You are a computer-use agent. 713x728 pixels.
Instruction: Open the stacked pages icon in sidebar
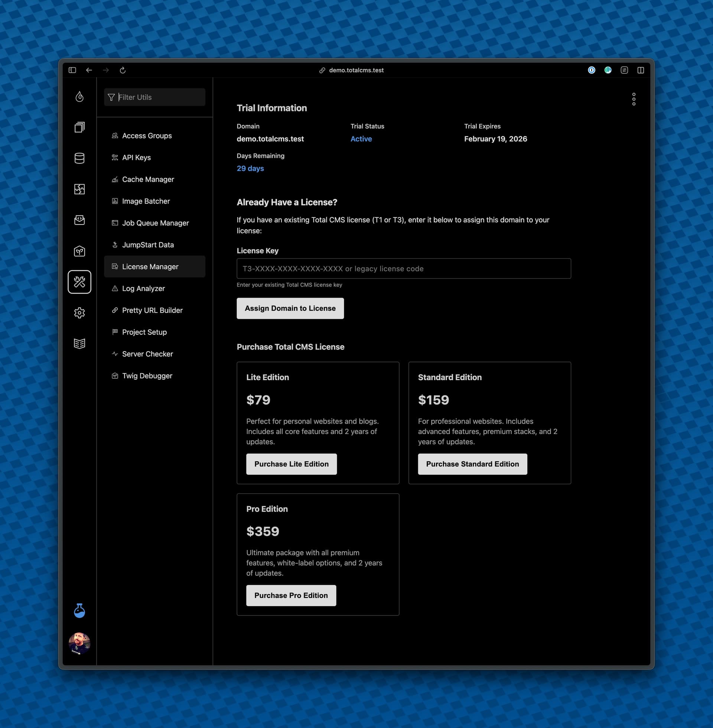point(79,127)
